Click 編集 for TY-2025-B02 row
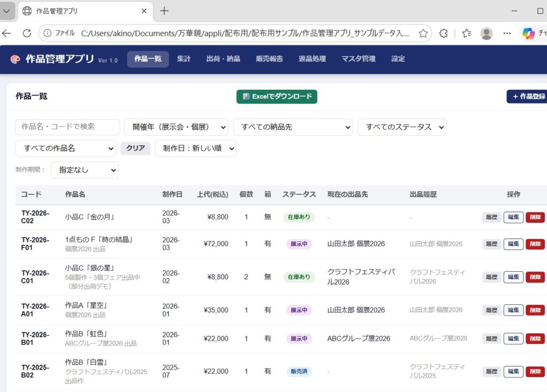547x392 pixels. point(513,372)
